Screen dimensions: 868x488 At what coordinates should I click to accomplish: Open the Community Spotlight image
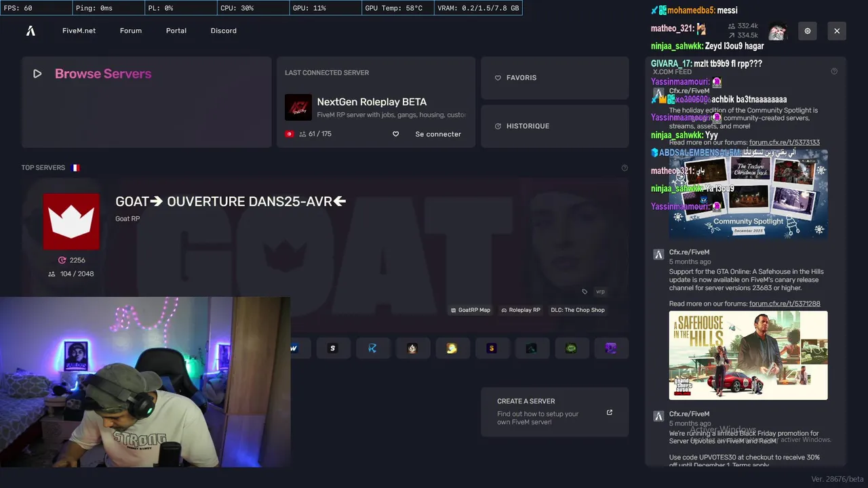coord(749,194)
